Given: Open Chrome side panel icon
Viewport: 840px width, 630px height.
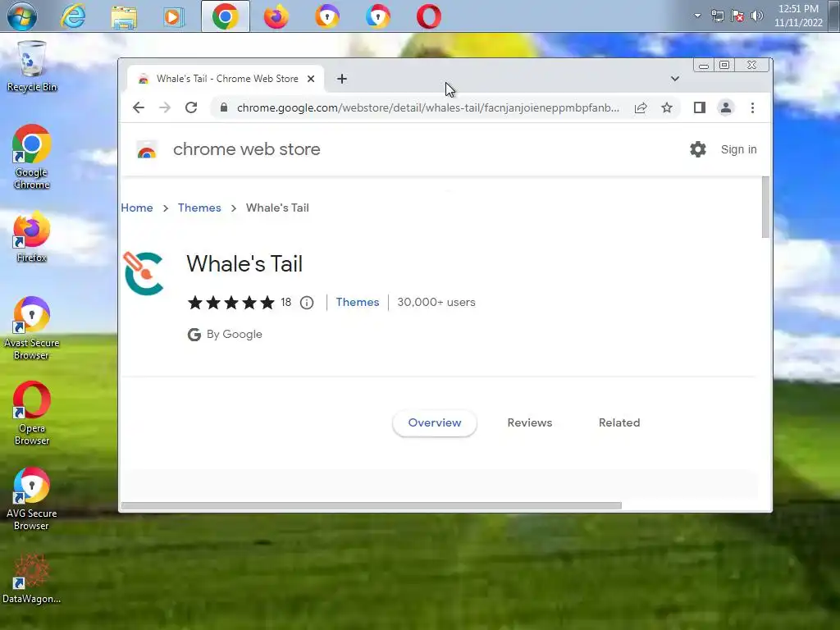Looking at the screenshot, I should [699, 107].
